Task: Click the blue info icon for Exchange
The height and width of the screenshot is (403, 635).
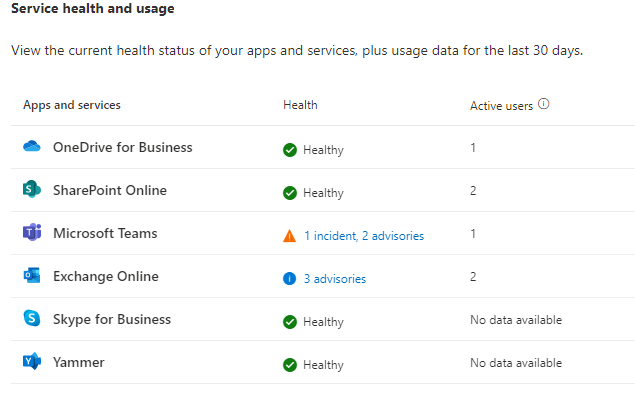Action: pos(290,279)
